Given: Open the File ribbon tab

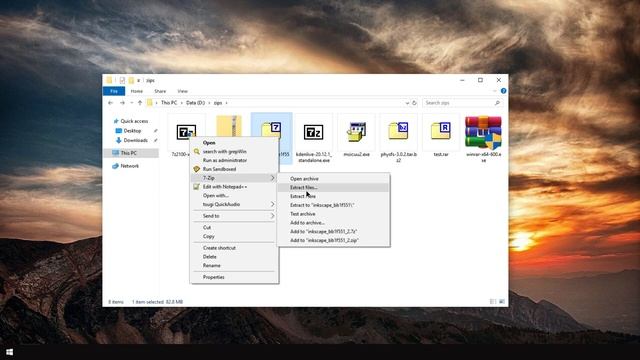Looking at the screenshot, I should coord(114,91).
